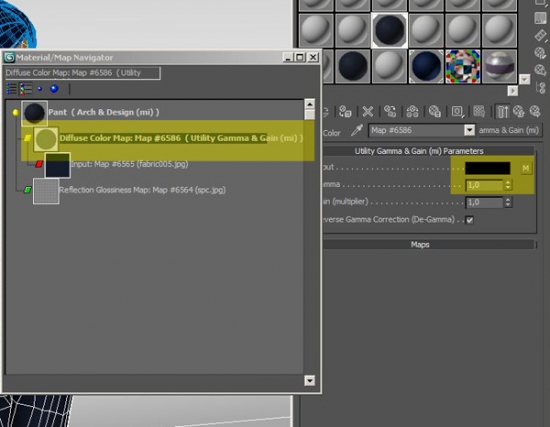550x427 pixels.
Task: Switch navigator to small icons view
Action: click(x=40, y=89)
